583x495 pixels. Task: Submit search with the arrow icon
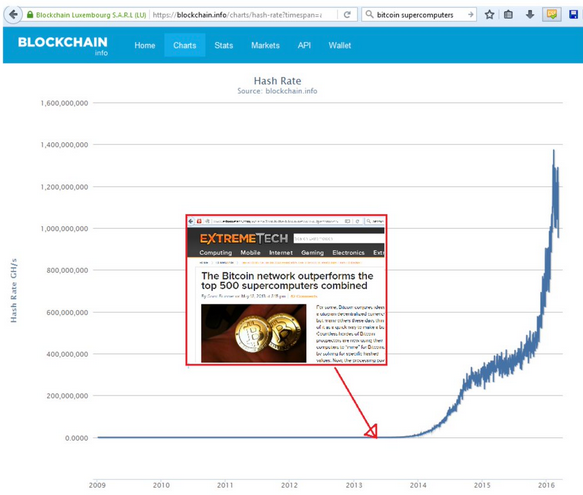tap(470, 15)
